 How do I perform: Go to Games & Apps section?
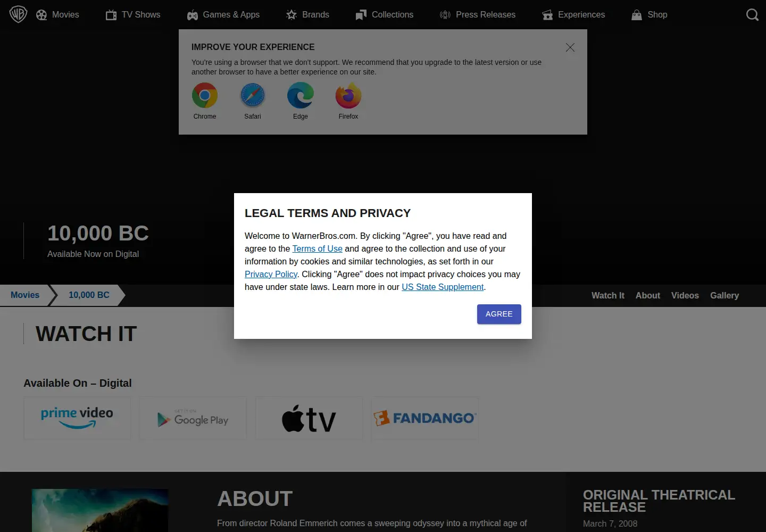coord(223,15)
